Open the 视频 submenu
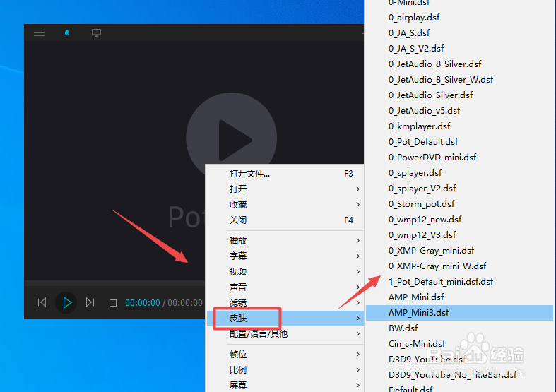Image resolution: width=556 pixels, height=392 pixels. point(285,271)
